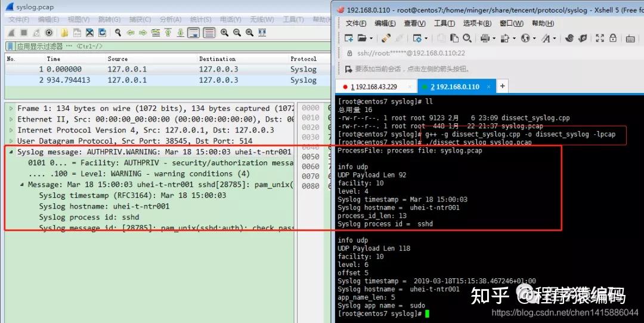The image size is (644, 323).
Task: Expand Internet Protocol Version 4 node
Action: click(11, 130)
